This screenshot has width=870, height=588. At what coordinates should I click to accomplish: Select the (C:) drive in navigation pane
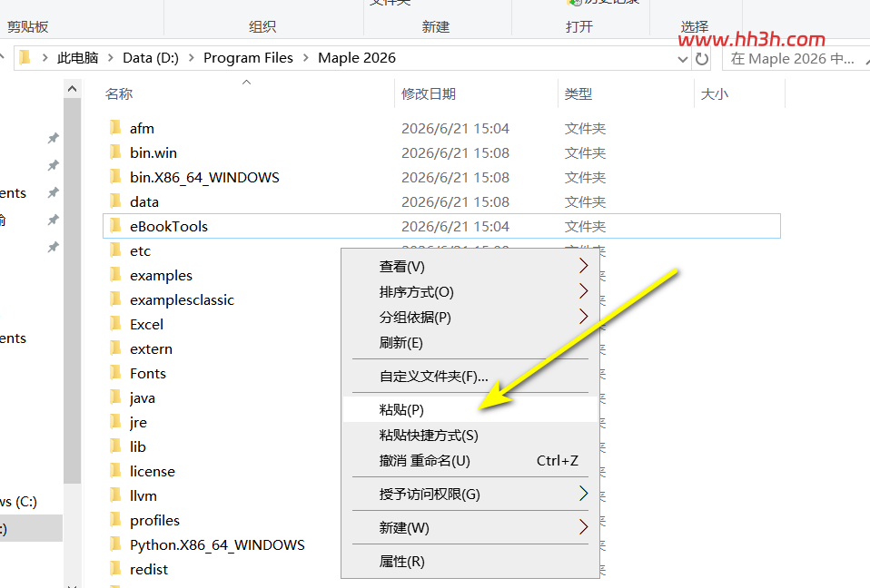click(19, 502)
